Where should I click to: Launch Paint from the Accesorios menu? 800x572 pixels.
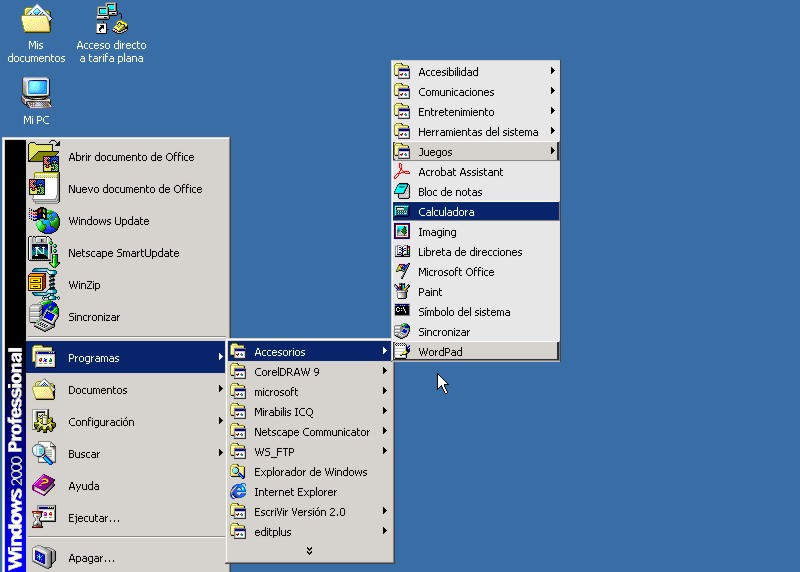[x=476, y=291]
